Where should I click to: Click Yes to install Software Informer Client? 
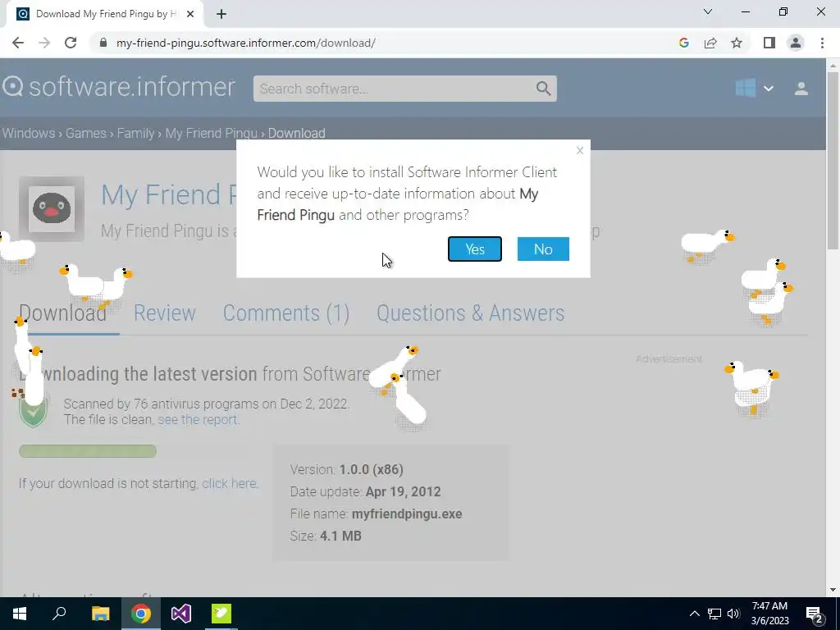point(475,249)
